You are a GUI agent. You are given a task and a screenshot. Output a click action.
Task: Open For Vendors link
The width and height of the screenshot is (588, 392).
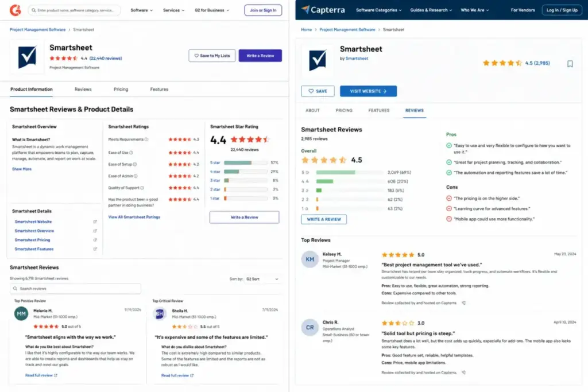pyautogui.click(x=523, y=10)
